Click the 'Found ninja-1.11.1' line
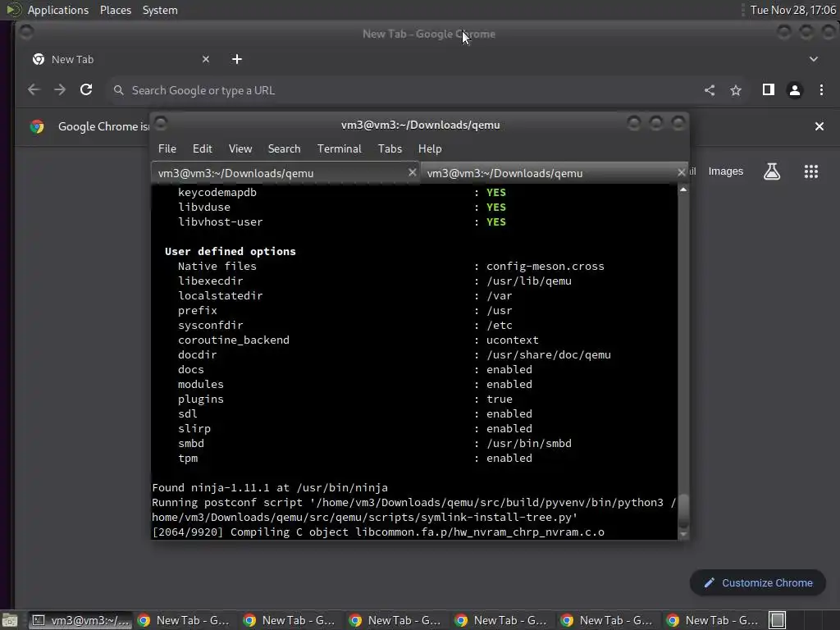 click(x=269, y=488)
